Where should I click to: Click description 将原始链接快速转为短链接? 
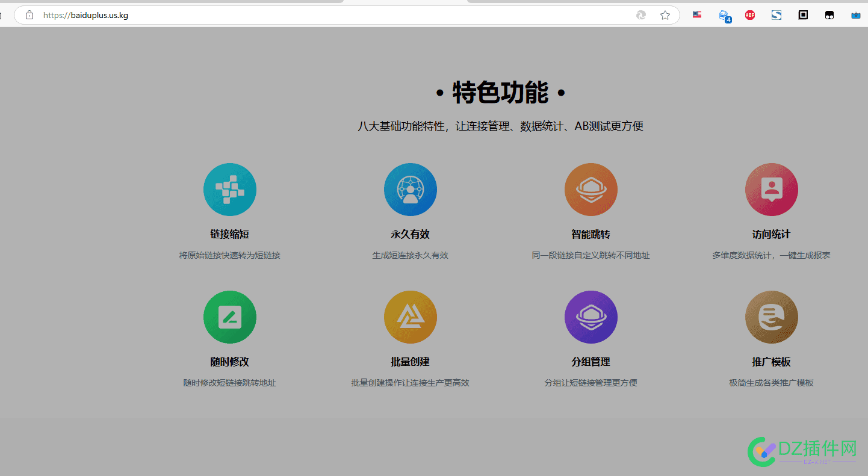230,255
